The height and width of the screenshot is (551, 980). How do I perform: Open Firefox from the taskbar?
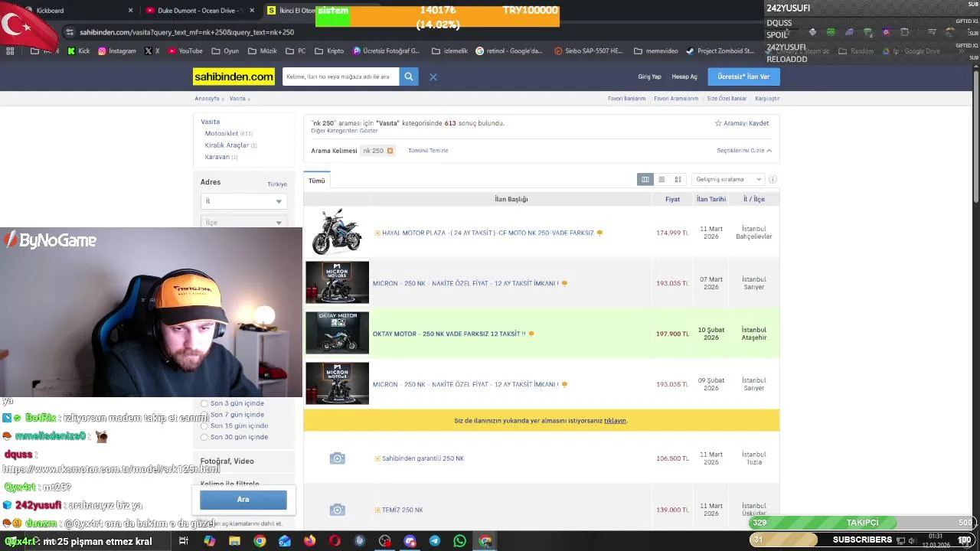pyautogui.click(x=309, y=541)
